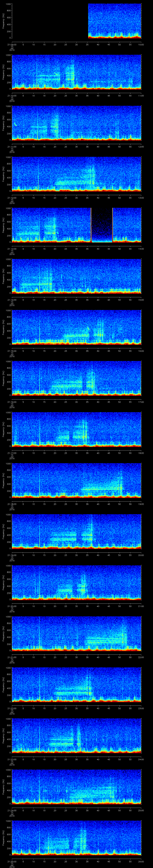Screen dimensions: 153x868
Task: Click 'Frequency (Hz)' axis title of the 21:09:00 panel
Action: (3, 21)
